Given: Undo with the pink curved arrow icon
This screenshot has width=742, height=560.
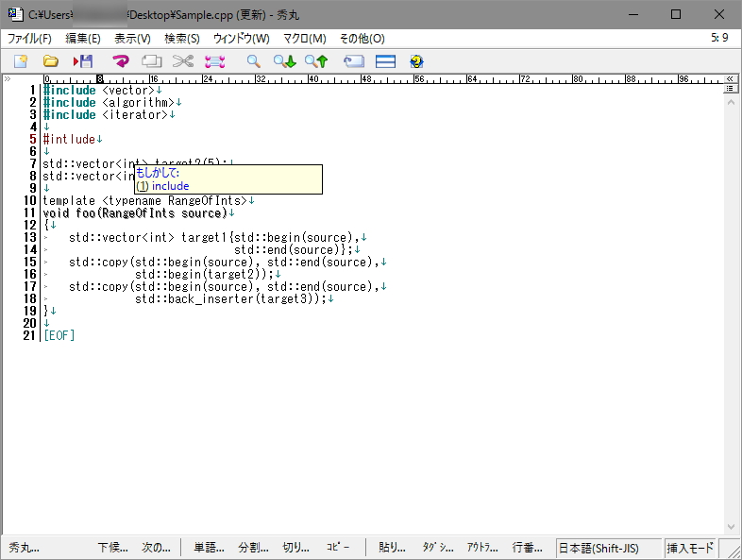Looking at the screenshot, I should click(x=121, y=61).
